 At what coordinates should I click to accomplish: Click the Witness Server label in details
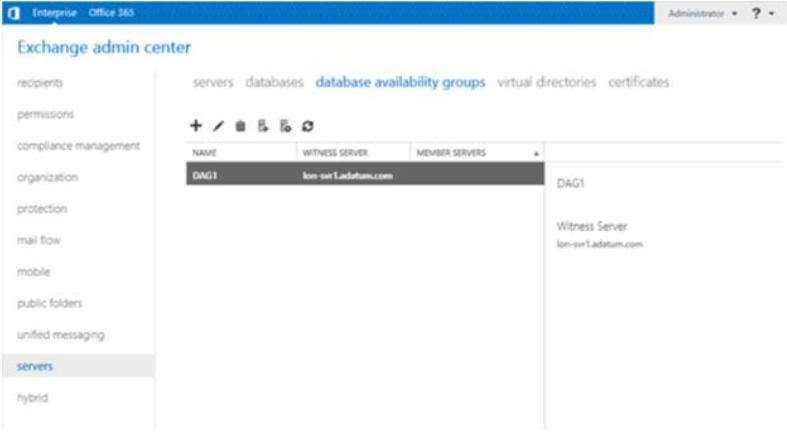tap(592, 226)
